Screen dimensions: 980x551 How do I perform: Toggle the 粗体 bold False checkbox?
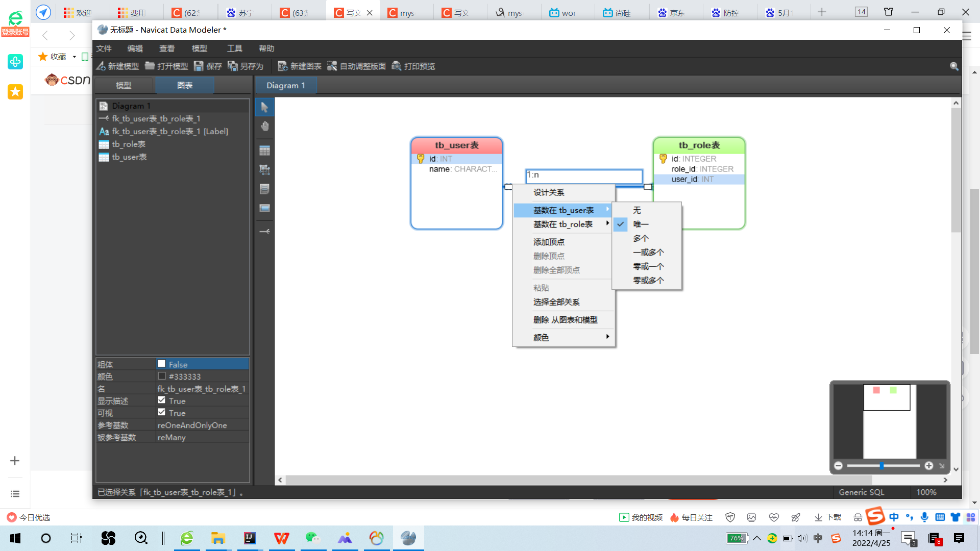click(x=162, y=364)
